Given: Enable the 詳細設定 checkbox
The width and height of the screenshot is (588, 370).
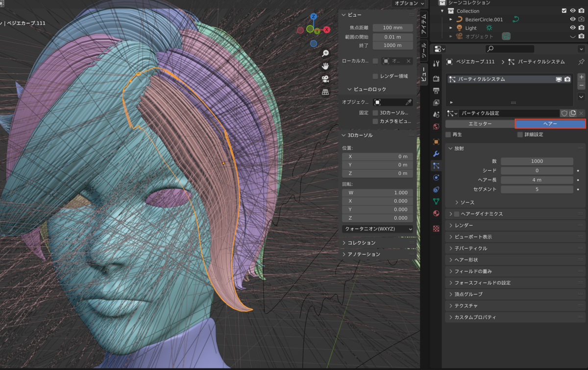Looking at the screenshot, I should pos(520,134).
